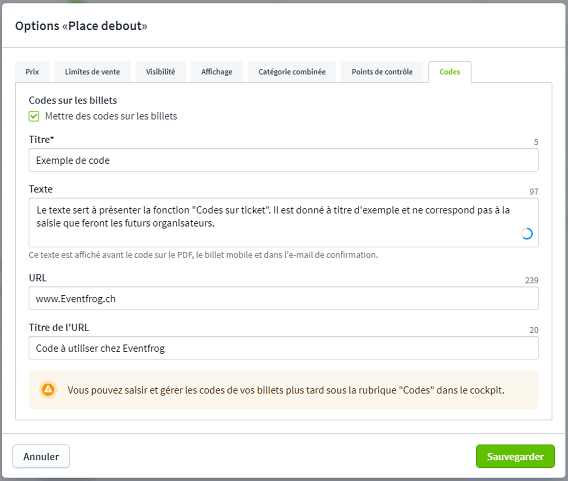Click the Titre input field
Viewport: 568px width, 481px height.
tap(284, 160)
